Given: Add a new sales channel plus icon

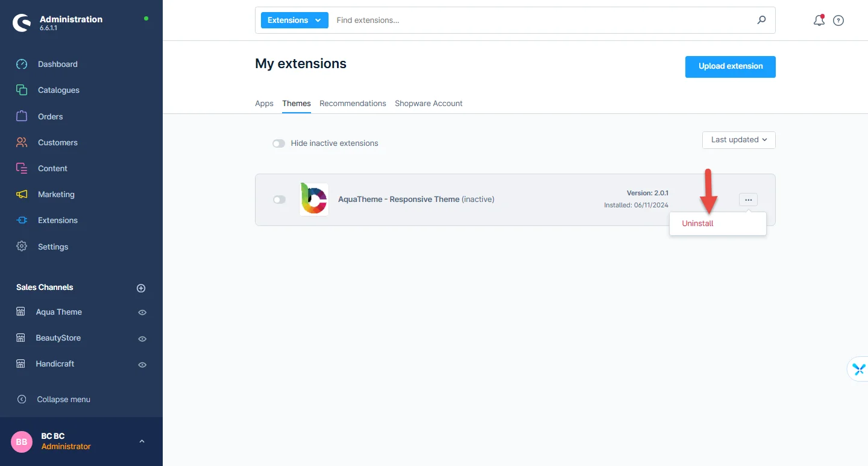Looking at the screenshot, I should point(141,288).
